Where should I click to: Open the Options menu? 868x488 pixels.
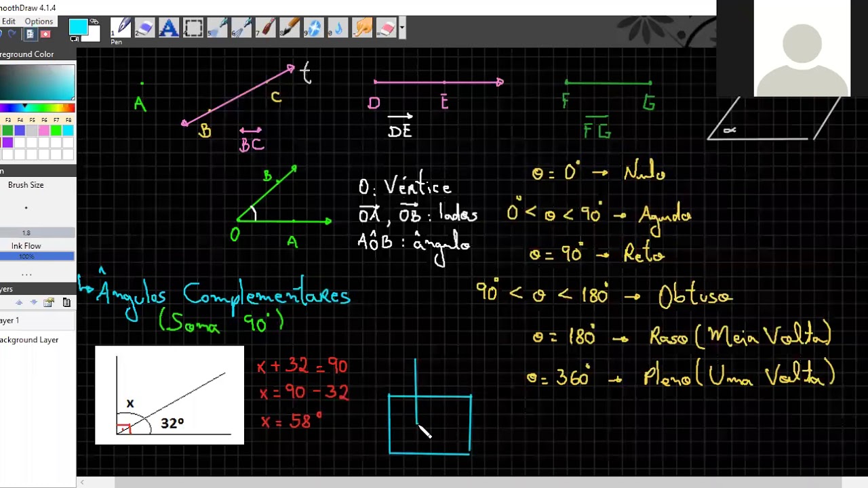(39, 22)
